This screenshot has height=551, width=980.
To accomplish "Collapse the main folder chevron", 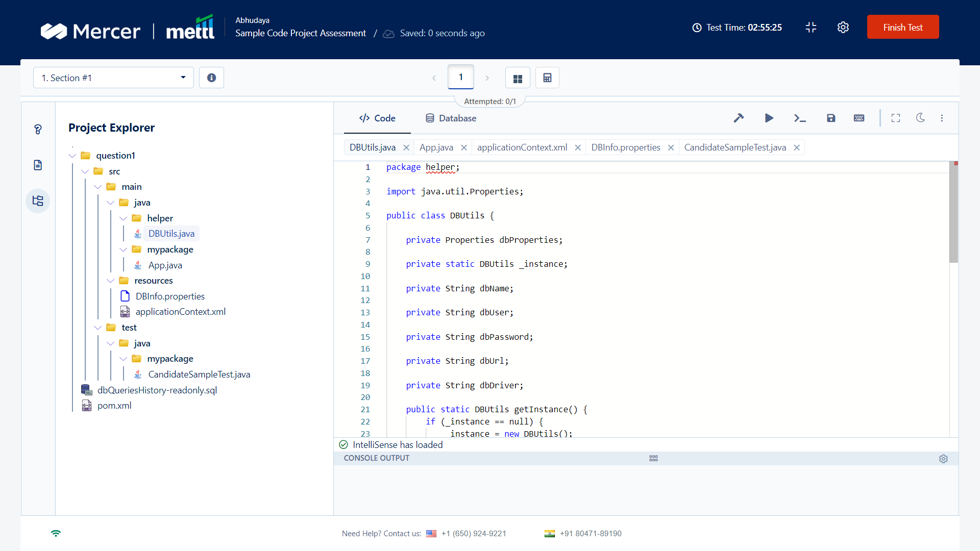I will pos(98,187).
